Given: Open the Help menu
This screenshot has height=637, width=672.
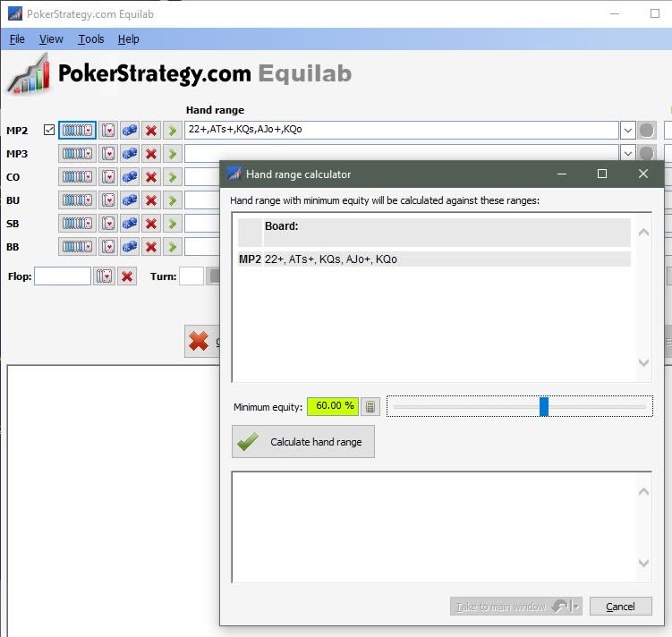Looking at the screenshot, I should (129, 39).
